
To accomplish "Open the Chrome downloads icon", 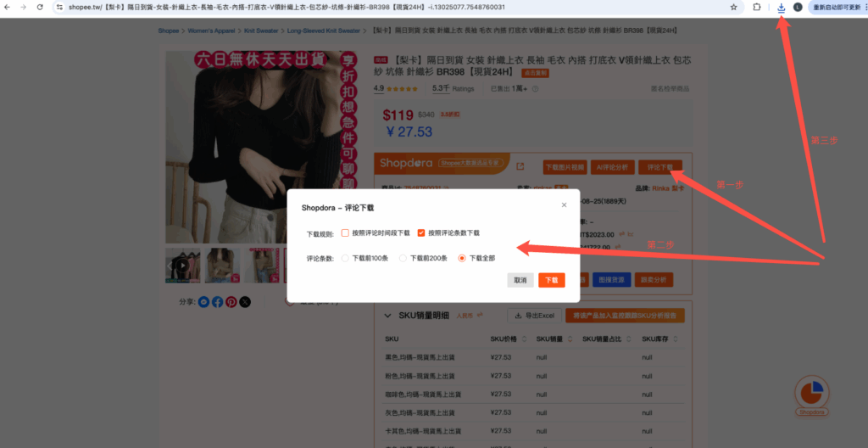I will click(x=781, y=8).
